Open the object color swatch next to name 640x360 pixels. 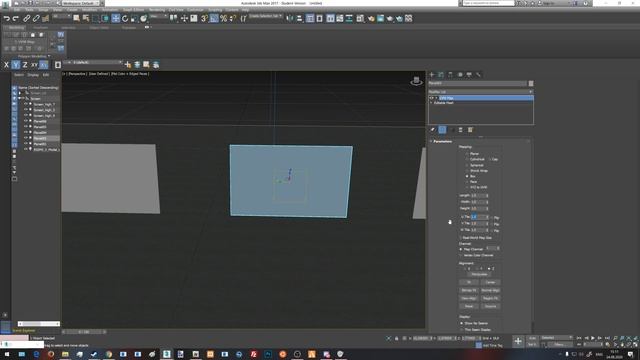pos(531,83)
